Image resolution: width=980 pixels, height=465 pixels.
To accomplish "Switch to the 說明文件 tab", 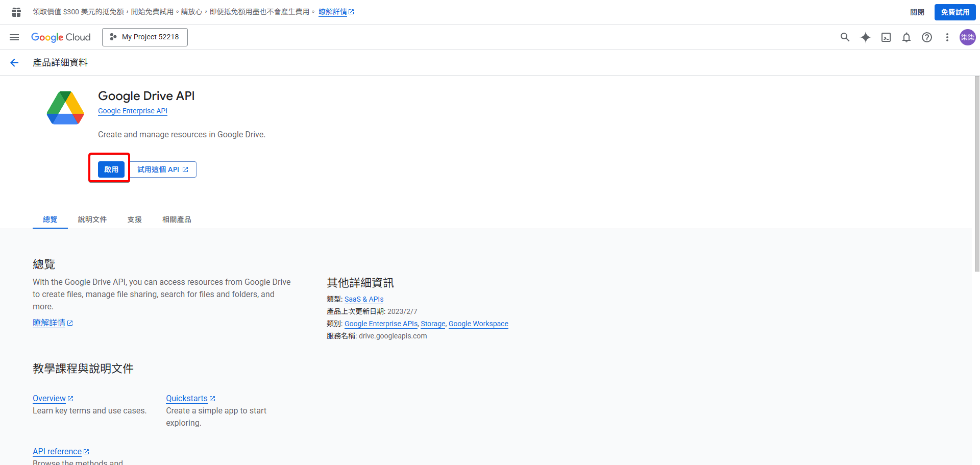I will point(92,219).
